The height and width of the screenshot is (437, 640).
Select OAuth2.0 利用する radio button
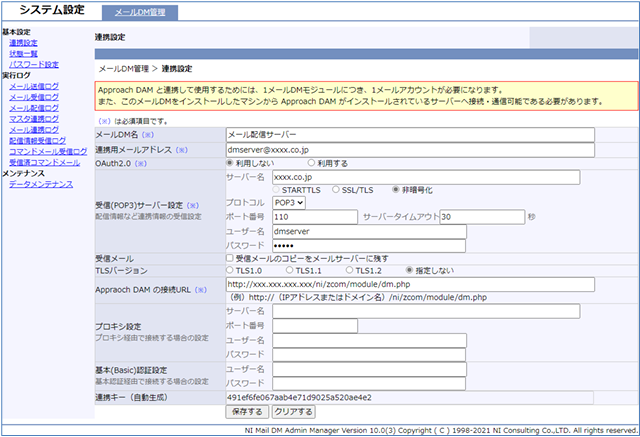point(311,163)
